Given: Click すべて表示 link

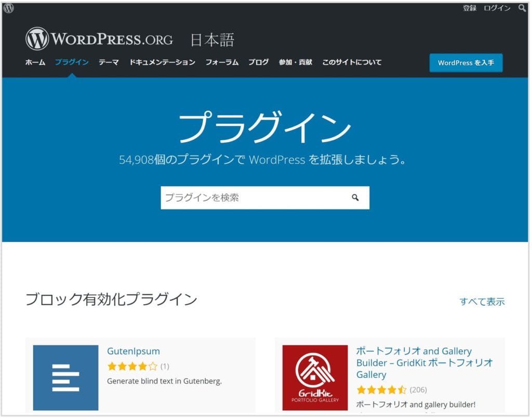Looking at the screenshot, I should (482, 302).
